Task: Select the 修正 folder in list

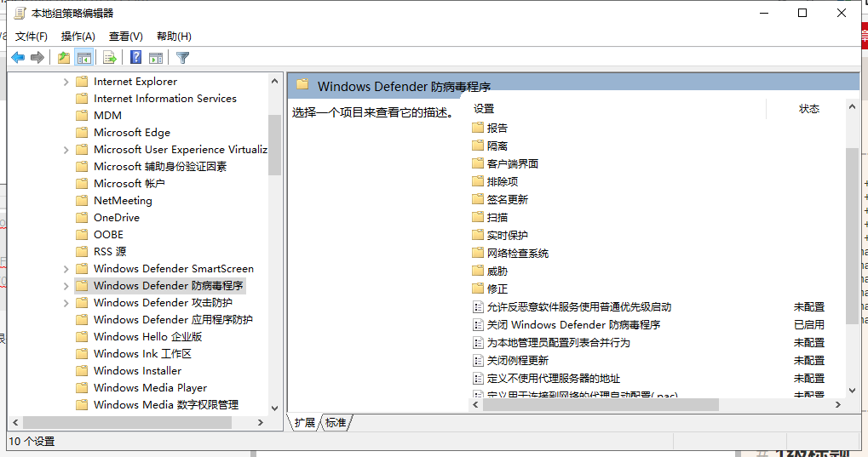Action: 497,288
